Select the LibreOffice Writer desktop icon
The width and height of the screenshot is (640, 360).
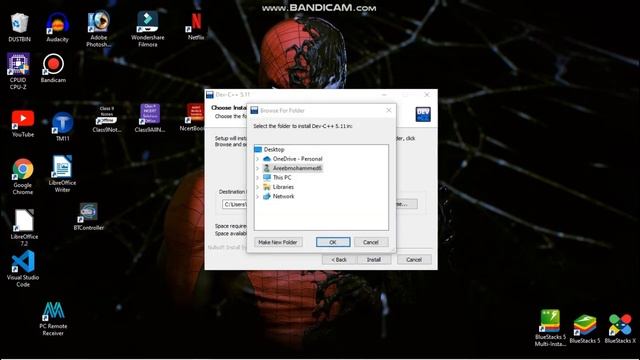tap(62, 173)
